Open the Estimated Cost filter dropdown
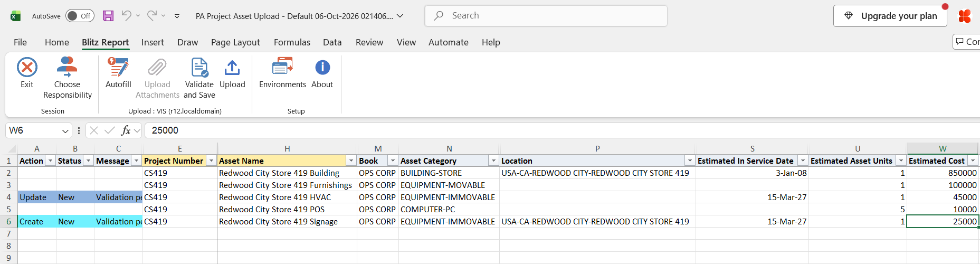This screenshot has height=264, width=980. [x=973, y=161]
